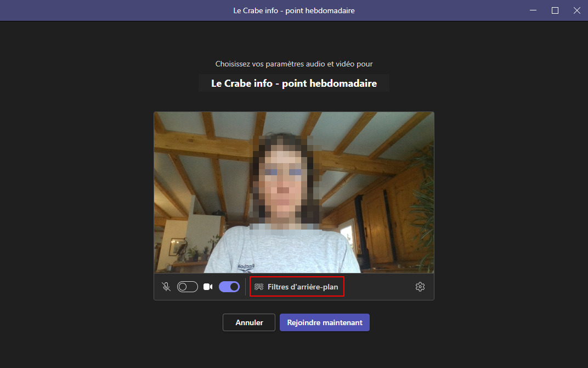The image size is (588, 368).
Task: Click the Annuler button
Action: 249,322
